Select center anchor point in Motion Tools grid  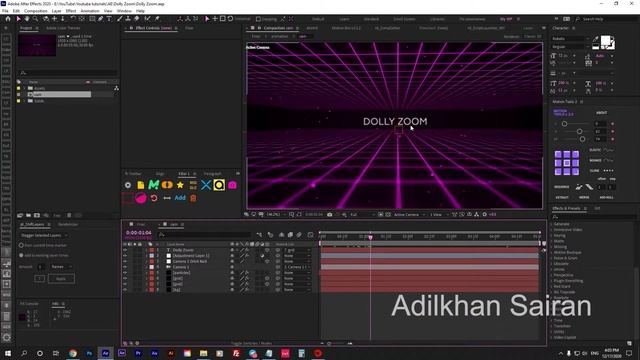pos(567,163)
